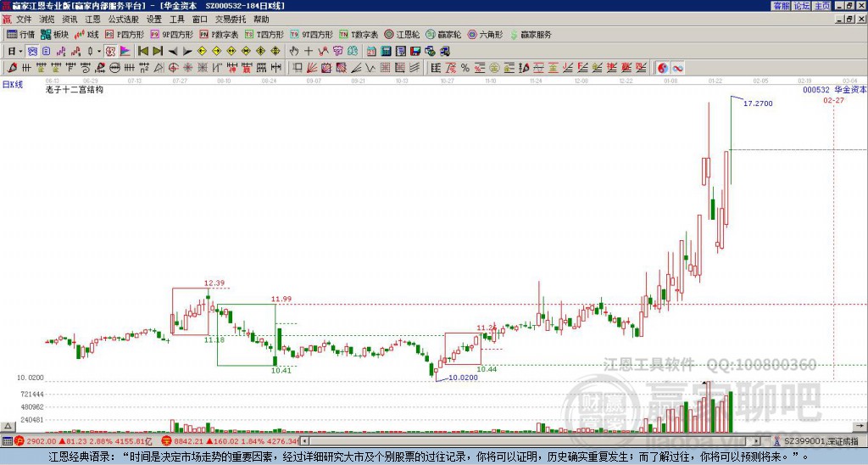This screenshot has width=868, height=465.
Task: Click the 17.2700 high price label
Action: coord(758,103)
